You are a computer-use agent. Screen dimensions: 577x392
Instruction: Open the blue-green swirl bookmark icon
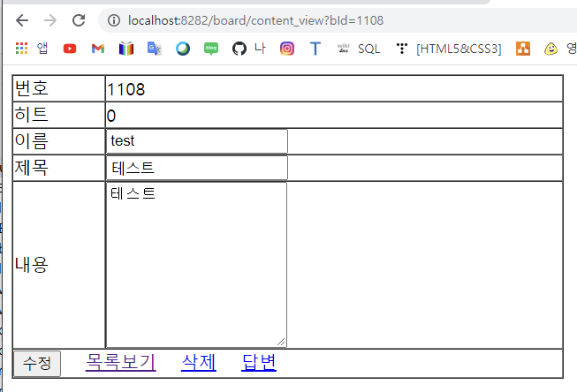click(183, 49)
